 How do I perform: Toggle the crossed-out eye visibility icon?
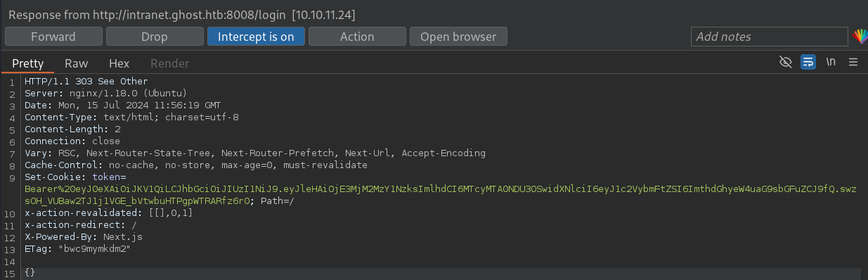point(786,63)
